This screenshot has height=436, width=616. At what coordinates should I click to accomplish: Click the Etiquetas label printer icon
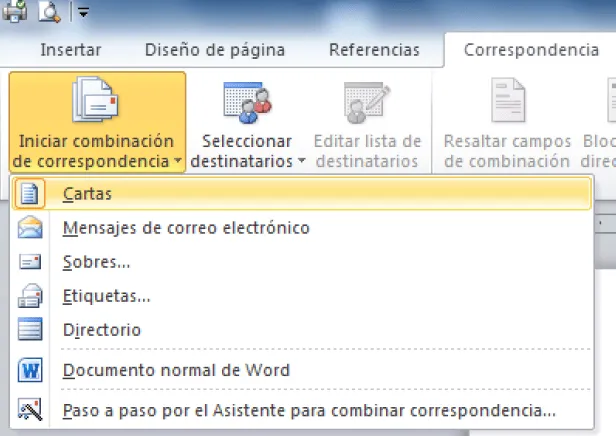30,295
